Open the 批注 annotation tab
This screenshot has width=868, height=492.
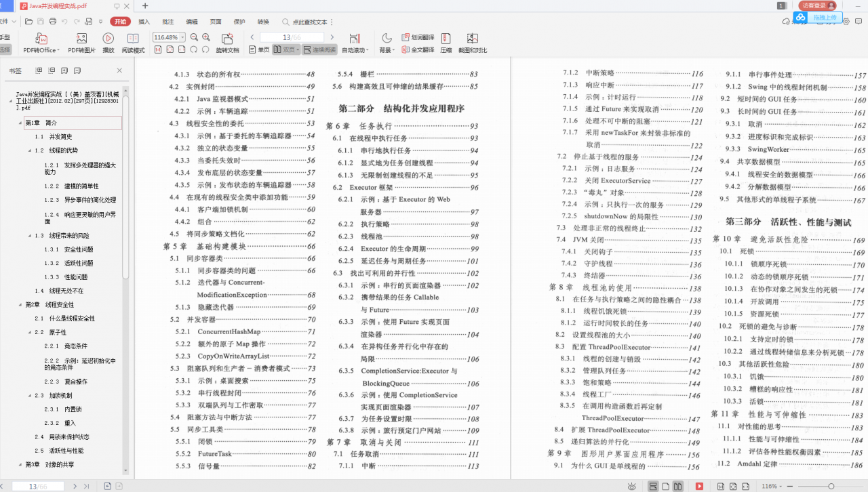tap(167, 22)
